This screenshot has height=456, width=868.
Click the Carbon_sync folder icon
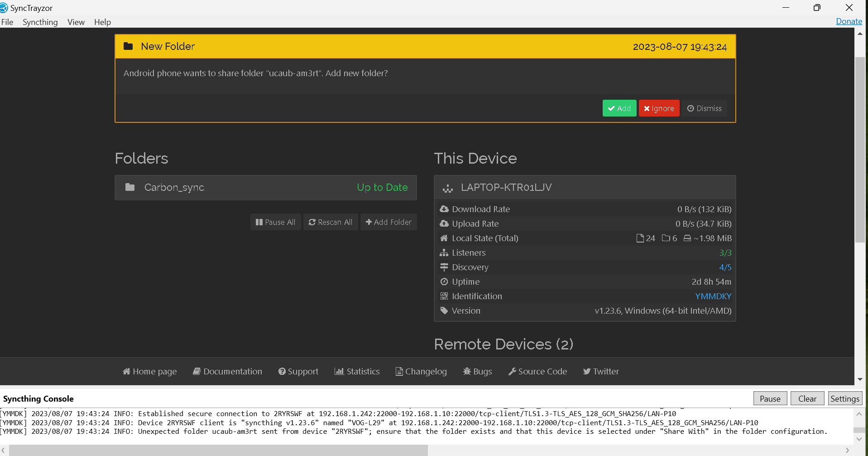[x=130, y=187]
